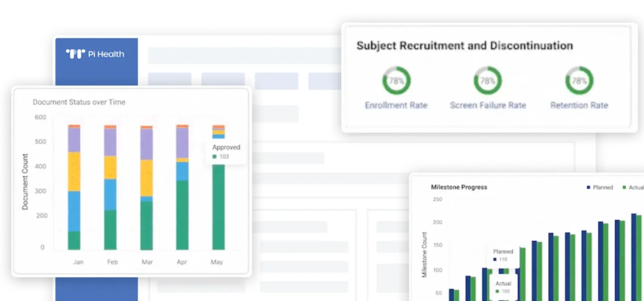Screen dimensions: 644x301
Task: Select the Screen Failure Rate donut gauge
Action: (x=488, y=80)
